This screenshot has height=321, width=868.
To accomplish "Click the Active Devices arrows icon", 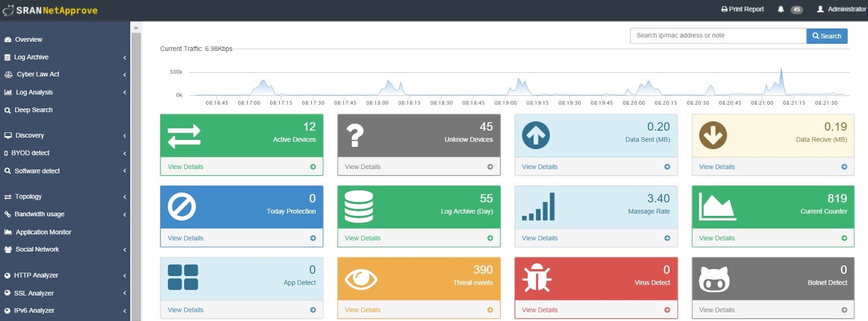I will [184, 136].
